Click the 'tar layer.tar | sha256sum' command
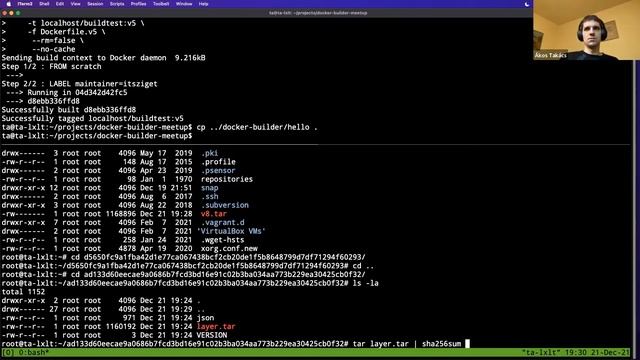 pyautogui.click(x=407, y=344)
